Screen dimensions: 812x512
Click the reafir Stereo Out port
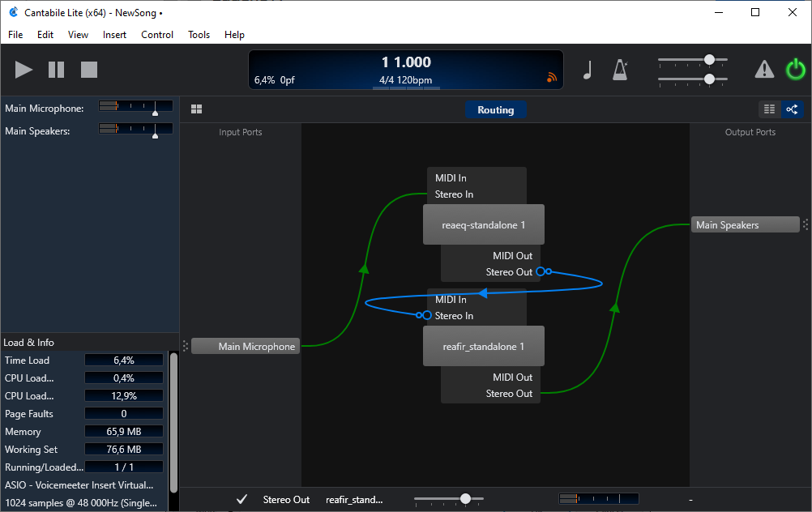tap(509, 394)
